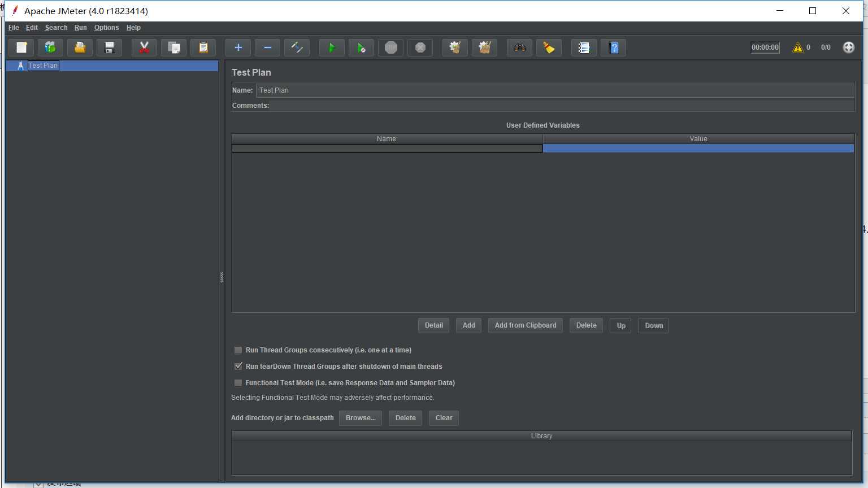The width and height of the screenshot is (868, 488).
Task: Click the Copy icon in the toolbar
Action: tap(173, 48)
